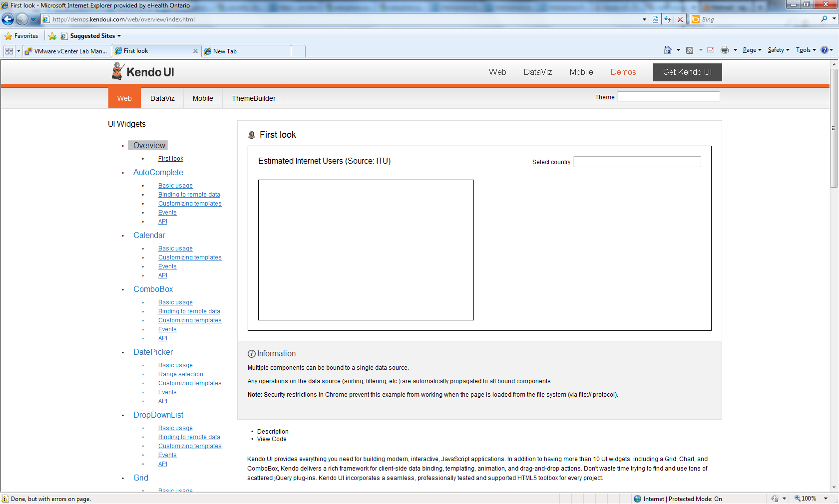Screen dimensions: 839x504
Task: Click the Add to Favorites Bar icon
Action: coord(52,36)
